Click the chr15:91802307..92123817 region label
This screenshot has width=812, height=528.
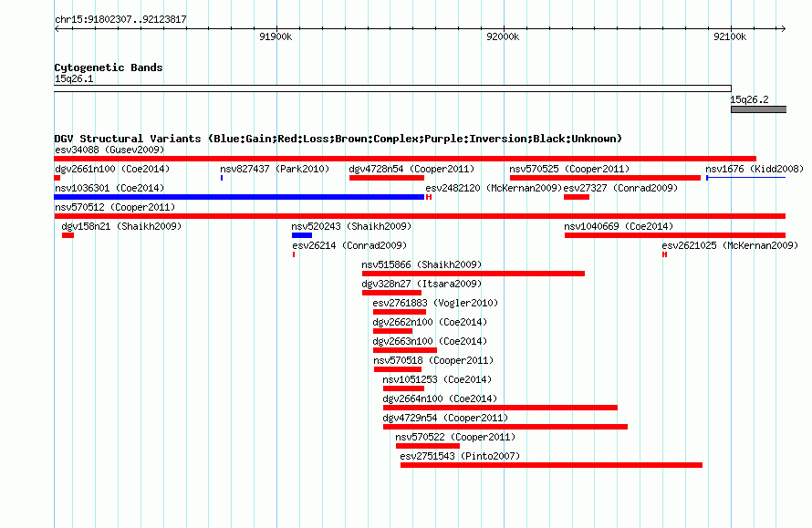[x=120, y=19]
